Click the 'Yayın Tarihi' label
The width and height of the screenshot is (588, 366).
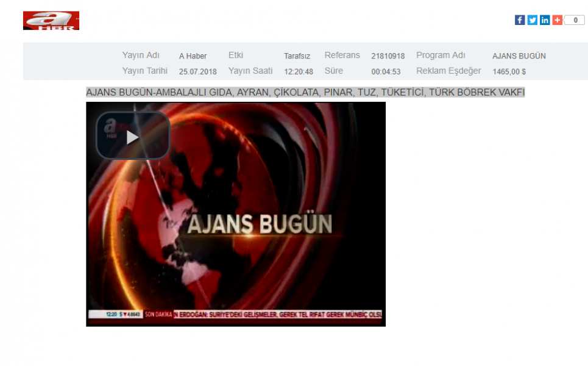coord(145,71)
